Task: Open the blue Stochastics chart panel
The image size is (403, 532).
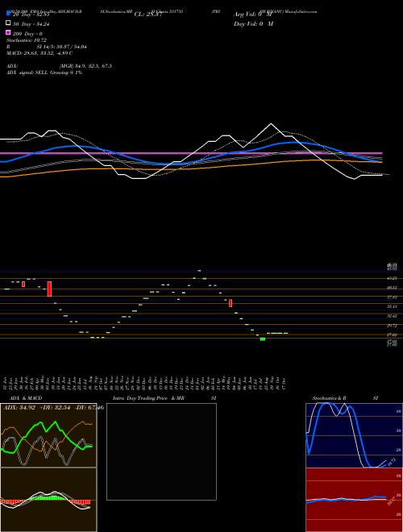Action: [354, 435]
